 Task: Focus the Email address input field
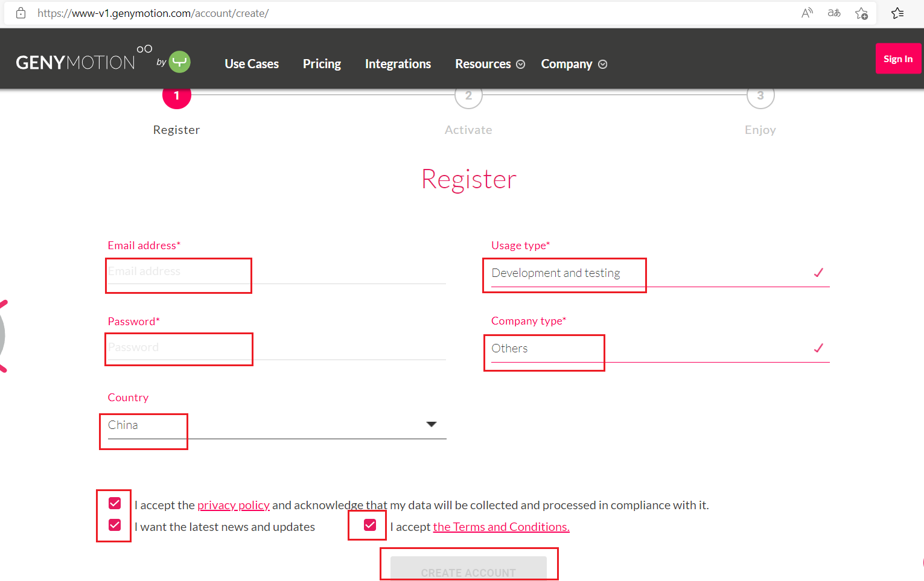[x=277, y=271]
